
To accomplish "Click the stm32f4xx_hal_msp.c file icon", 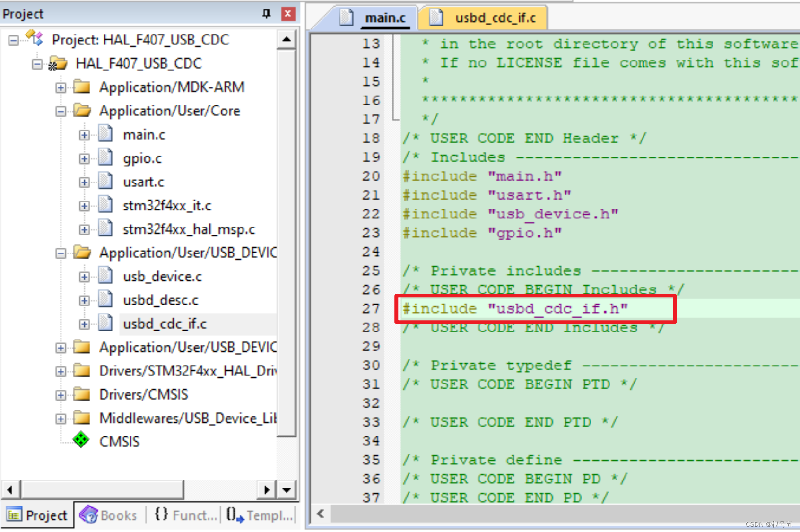I will [105, 228].
